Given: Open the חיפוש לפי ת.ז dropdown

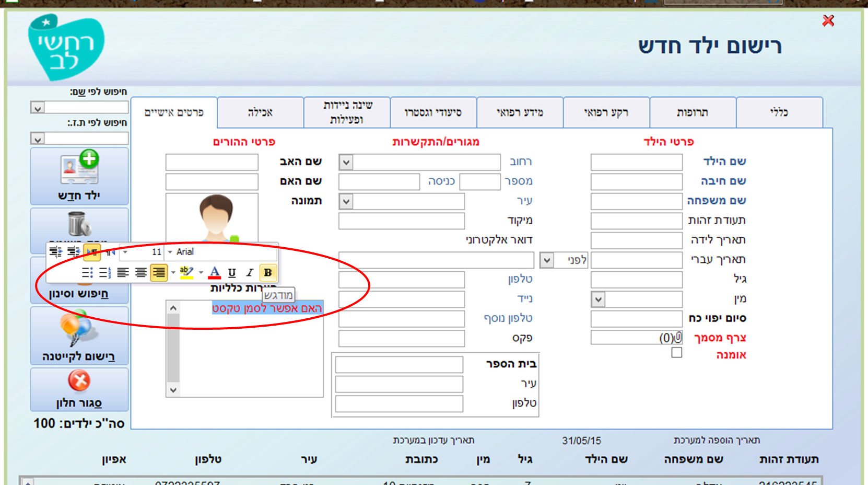Looking at the screenshot, I should [37, 139].
